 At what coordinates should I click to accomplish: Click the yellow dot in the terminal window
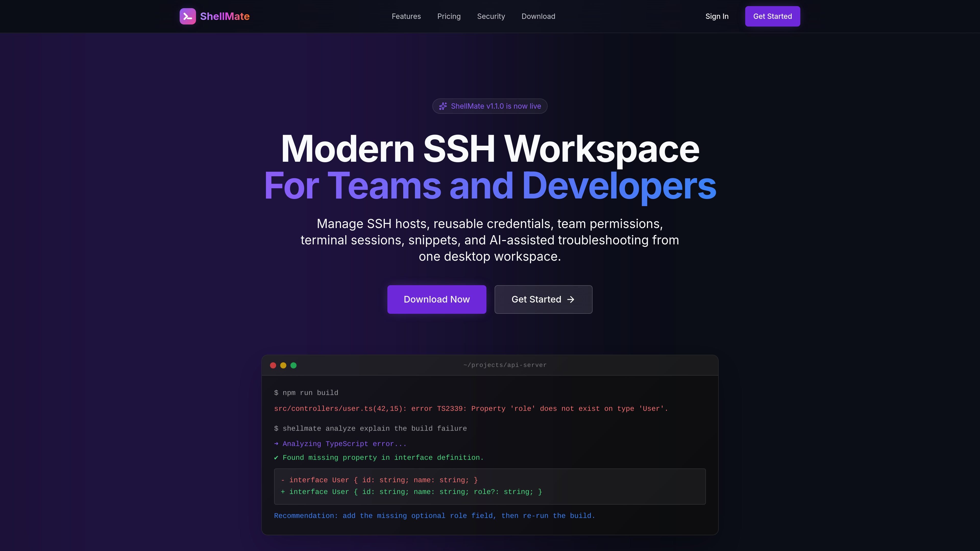tap(284, 366)
